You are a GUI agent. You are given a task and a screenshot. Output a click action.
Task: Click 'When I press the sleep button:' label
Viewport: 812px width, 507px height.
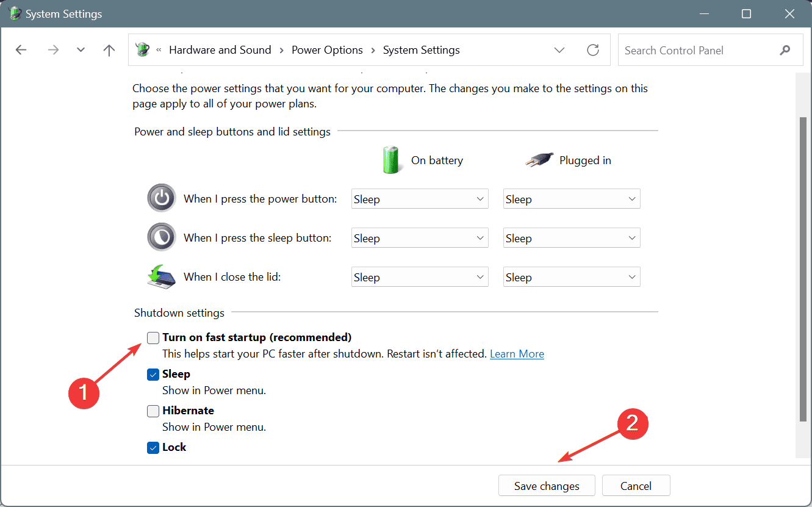pyautogui.click(x=257, y=238)
